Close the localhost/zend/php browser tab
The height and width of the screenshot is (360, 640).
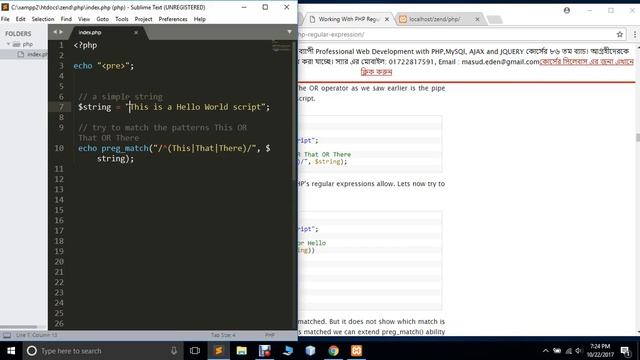click(477, 19)
